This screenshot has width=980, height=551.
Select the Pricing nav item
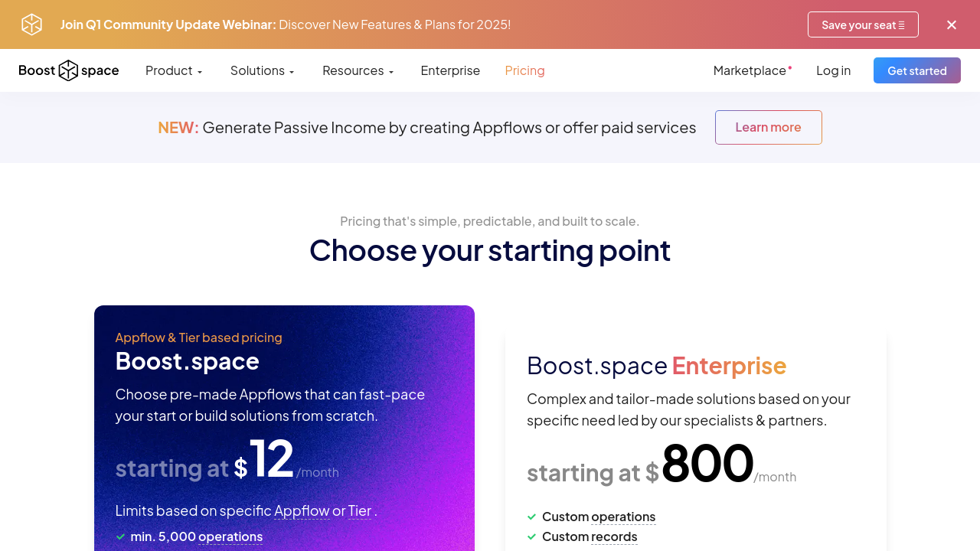coord(524,70)
